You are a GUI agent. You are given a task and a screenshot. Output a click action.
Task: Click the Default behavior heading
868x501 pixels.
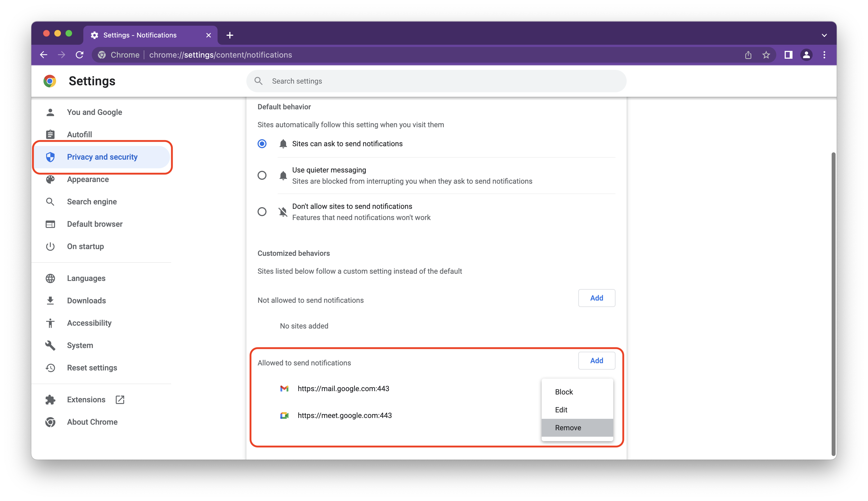[284, 107]
